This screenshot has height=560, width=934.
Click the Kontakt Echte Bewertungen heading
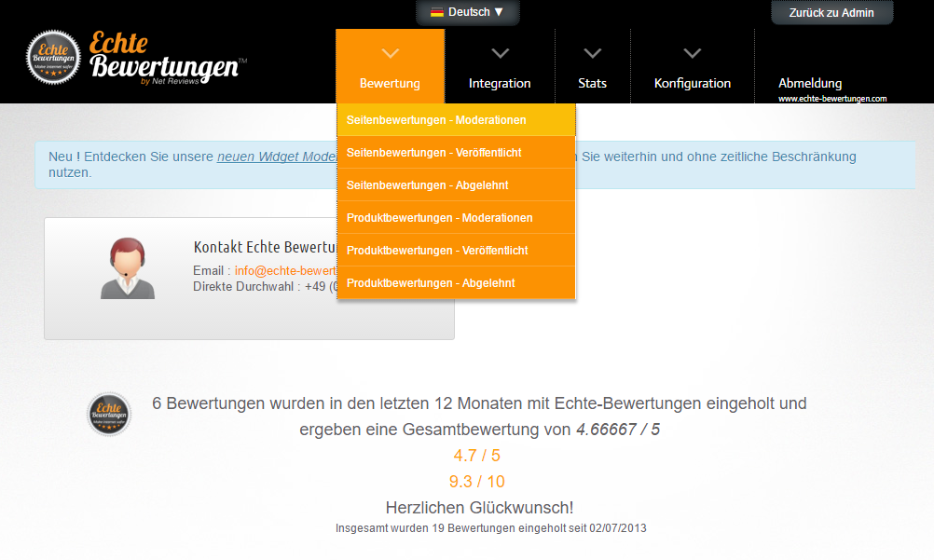coord(265,247)
